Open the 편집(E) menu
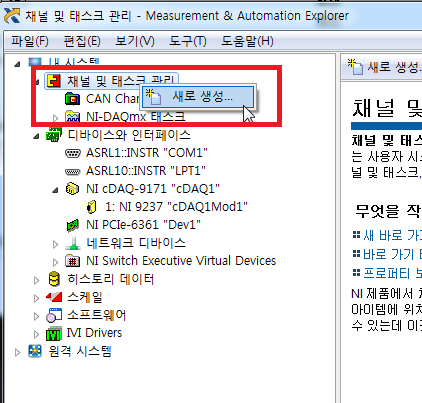The image size is (422, 403). 82,41
